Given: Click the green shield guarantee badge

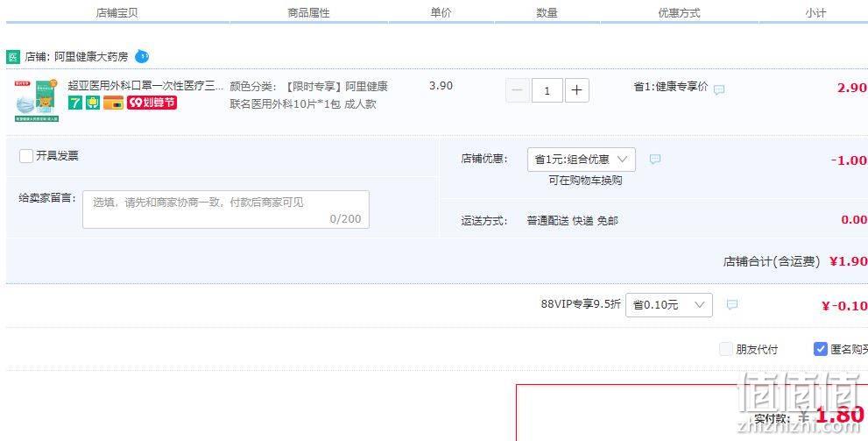Looking at the screenshot, I should tap(93, 103).
